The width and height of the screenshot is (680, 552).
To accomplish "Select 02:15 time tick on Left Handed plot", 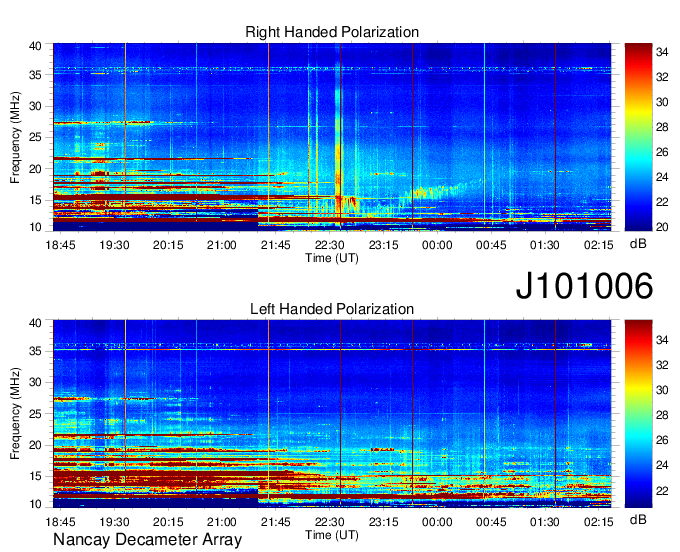I will click(598, 522).
